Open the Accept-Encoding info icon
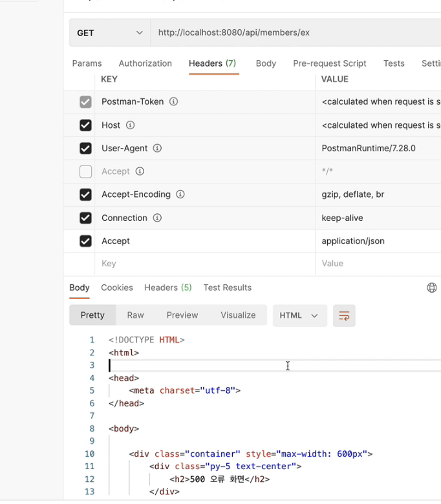 pos(180,194)
